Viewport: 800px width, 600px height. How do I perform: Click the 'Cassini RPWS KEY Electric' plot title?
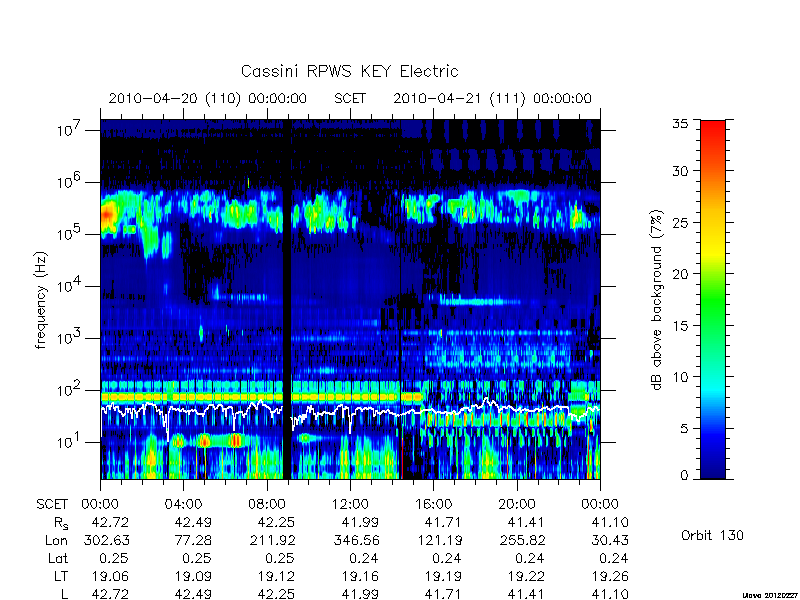point(349,71)
